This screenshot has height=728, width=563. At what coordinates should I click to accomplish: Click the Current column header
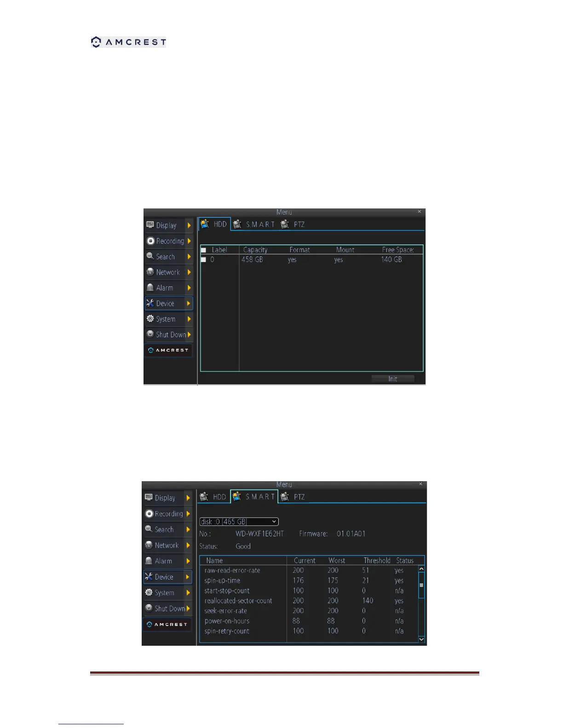(304, 561)
